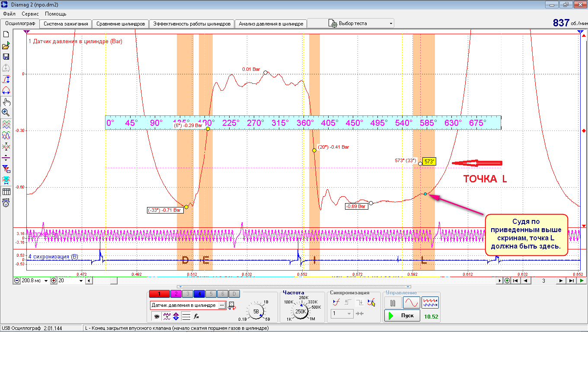Toggle channel 1 red button

tap(159, 294)
